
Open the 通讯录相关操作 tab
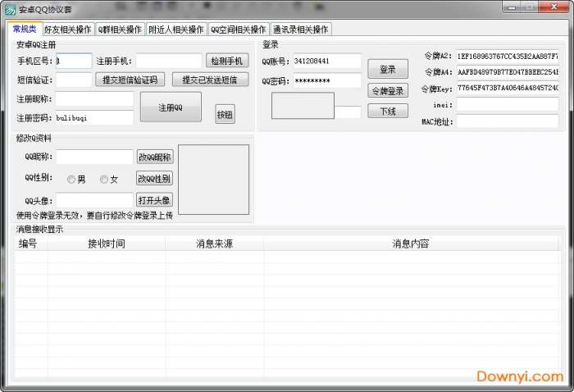[x=301, y=30]
